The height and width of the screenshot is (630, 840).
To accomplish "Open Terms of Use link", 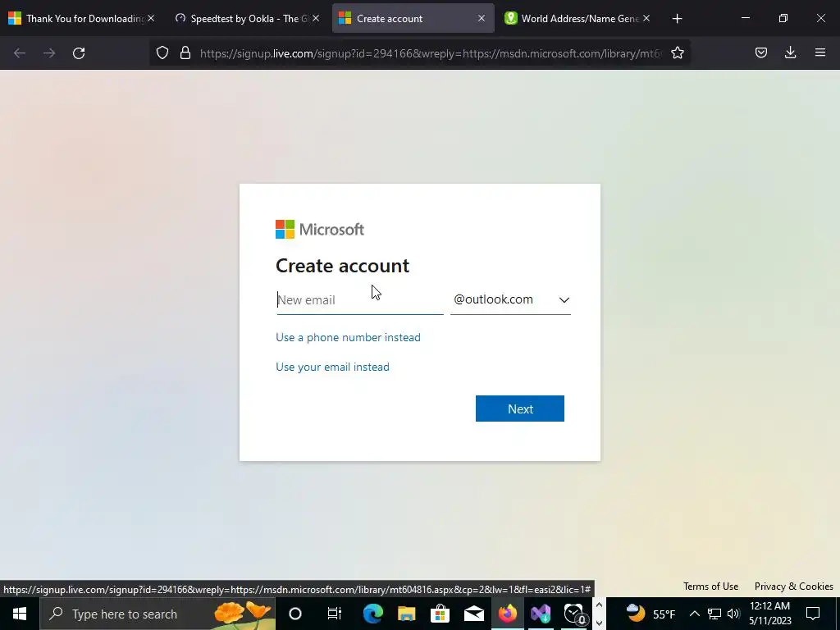I will click(710, 587).
